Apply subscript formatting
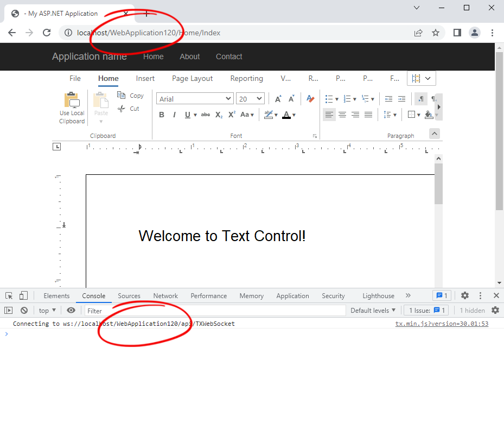 [x=219, y=115]
